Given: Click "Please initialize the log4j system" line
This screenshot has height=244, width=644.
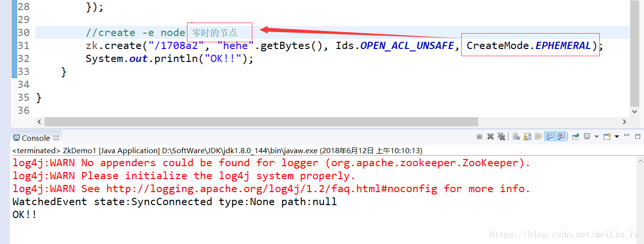Looking at the screenshot, I should [x=184, y=176].
